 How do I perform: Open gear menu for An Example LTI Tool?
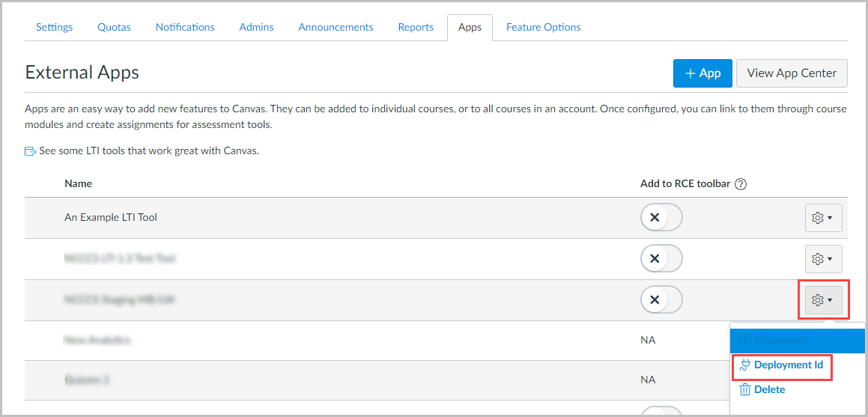pos(823,218)
